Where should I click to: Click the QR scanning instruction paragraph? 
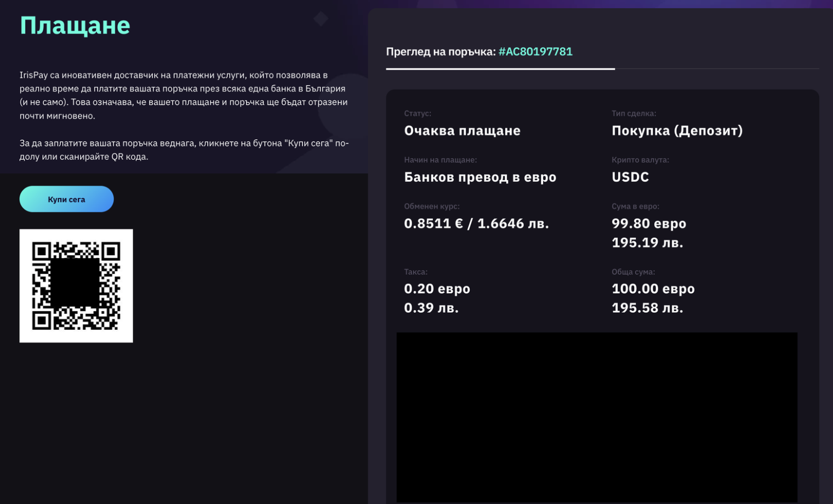click(184, 150)
